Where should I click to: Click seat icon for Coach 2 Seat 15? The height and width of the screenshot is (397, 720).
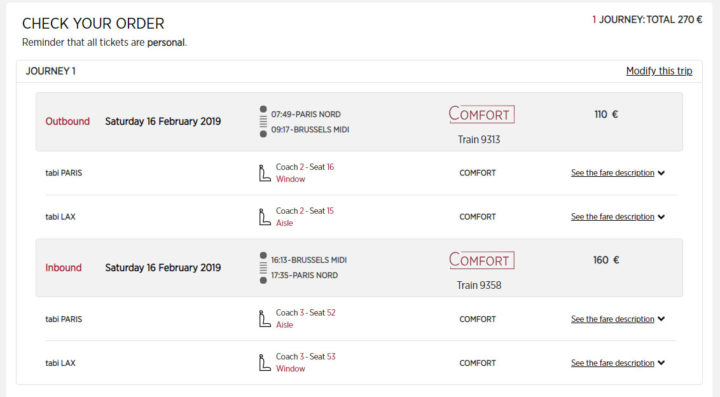pyautogui.click(x=264, y=217)
